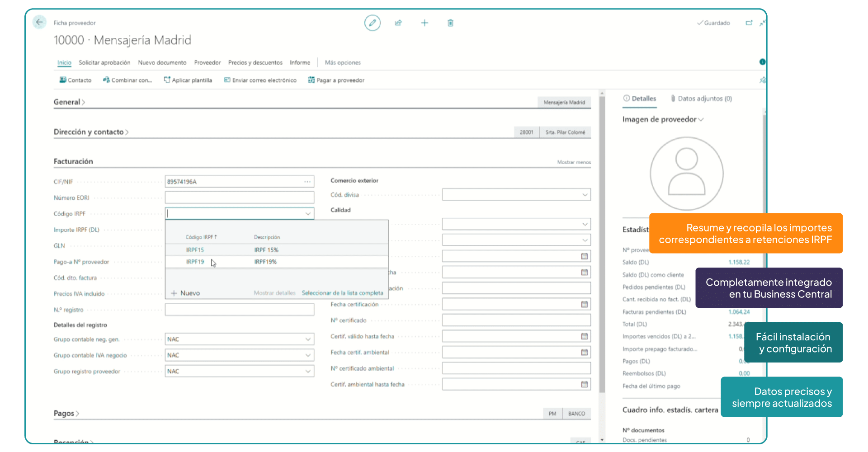
Task: Open the Inicio tab
Action: pos(64,63)
